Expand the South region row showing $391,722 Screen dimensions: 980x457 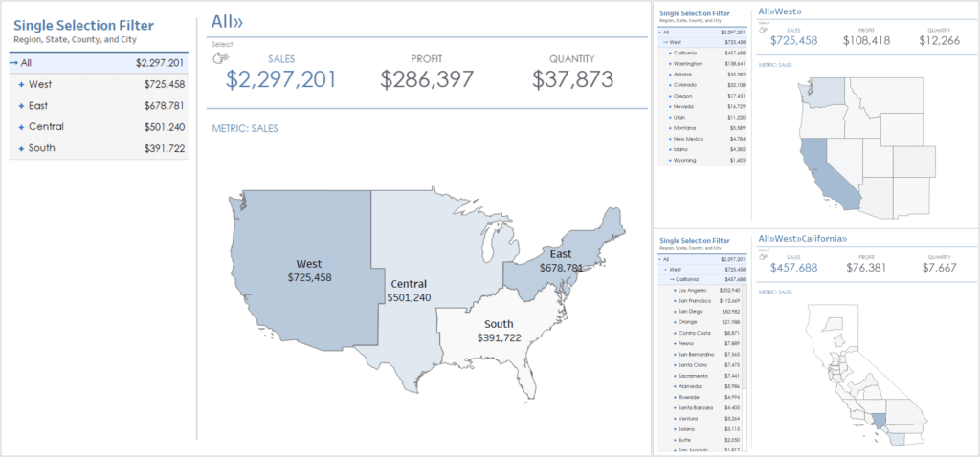21,148
